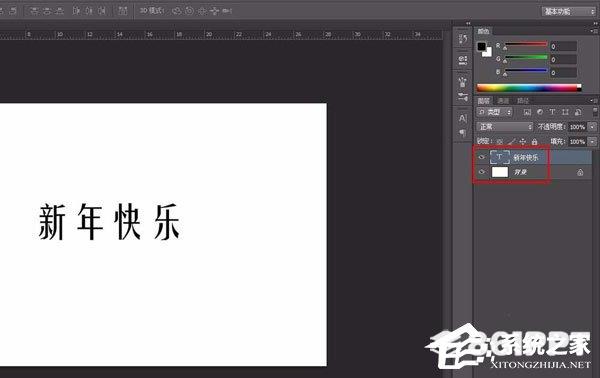600x378 pixels.
Task: Click distribute bottom edges icon
Action: click(59, 11)
